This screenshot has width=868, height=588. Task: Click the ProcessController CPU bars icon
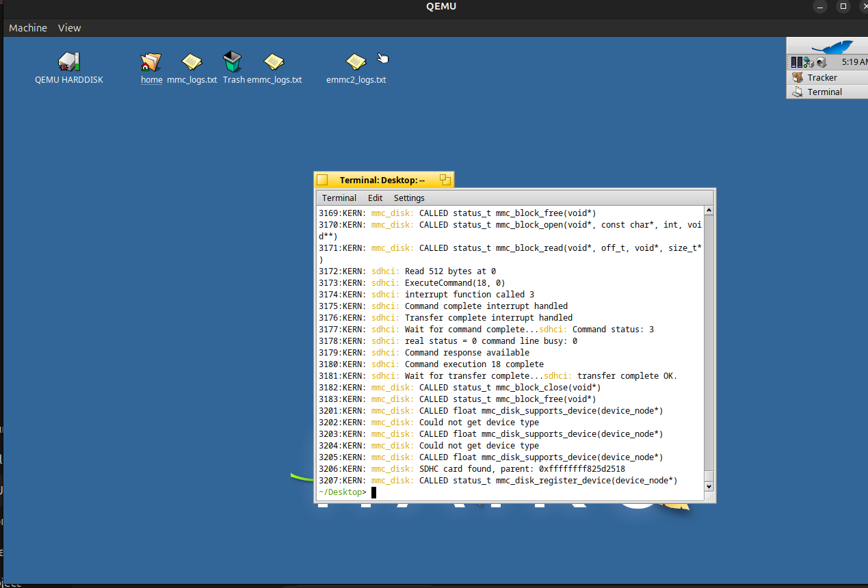[x=796, y=62]
